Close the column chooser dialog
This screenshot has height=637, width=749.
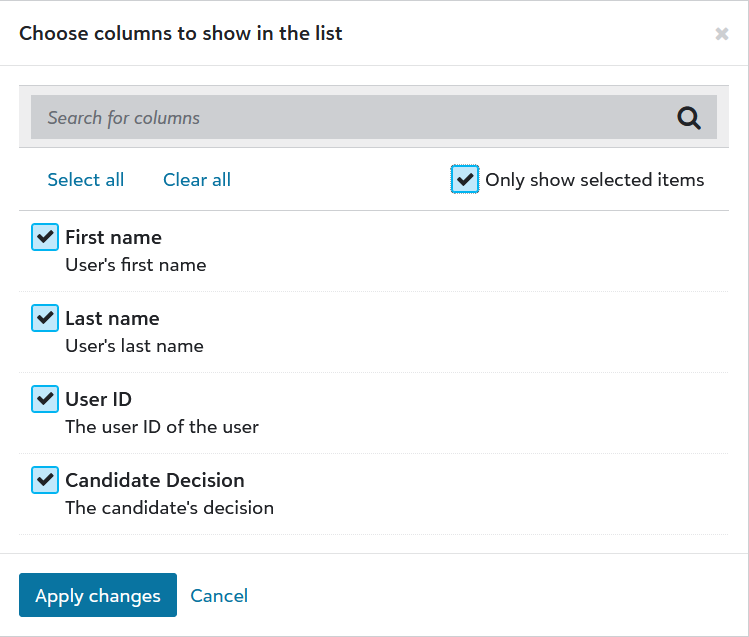pos(721,34)
